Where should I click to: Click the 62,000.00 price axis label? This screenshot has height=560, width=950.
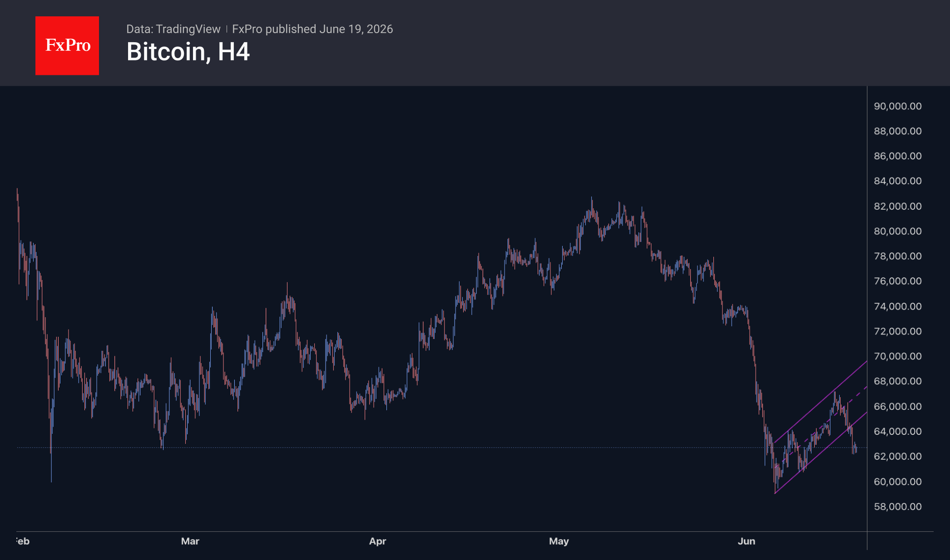coord(898,457)
